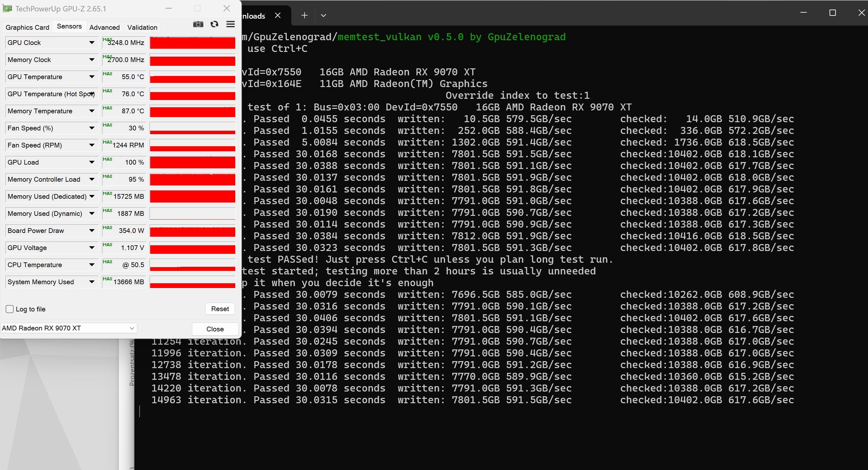Open the Fan Speed (RPM) sensor dropdown
Image resolution: width=868 pixels, height=470 pixels.
pos(92,145)
